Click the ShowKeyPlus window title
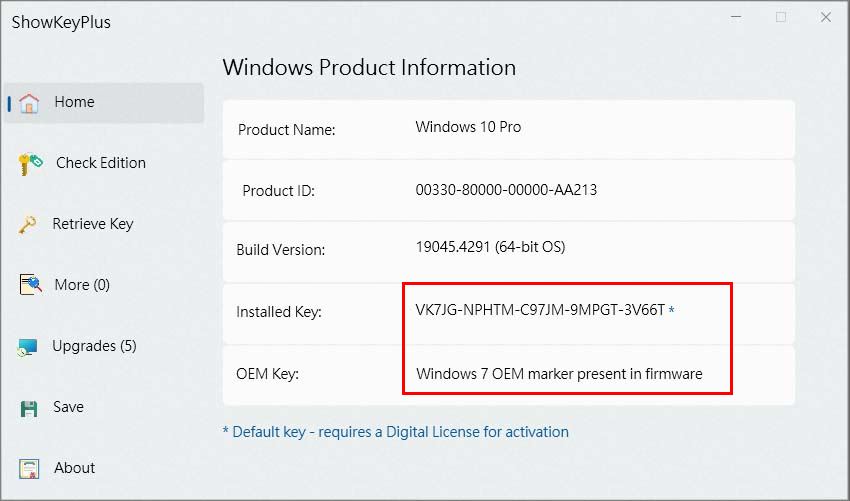 coord(61,22)
